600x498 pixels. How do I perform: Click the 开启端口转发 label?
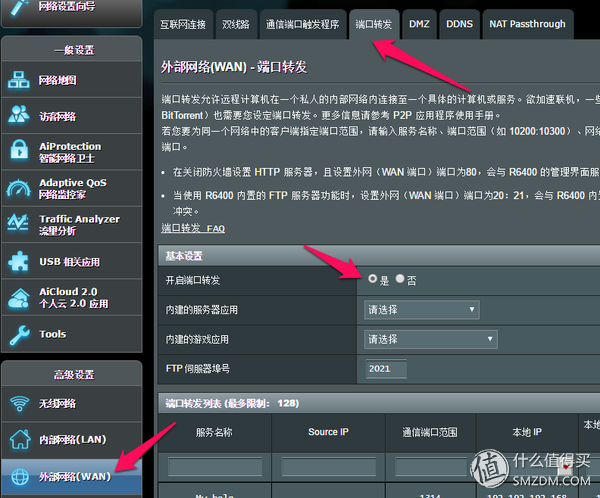pyautogui.click(x=193, y=281)
